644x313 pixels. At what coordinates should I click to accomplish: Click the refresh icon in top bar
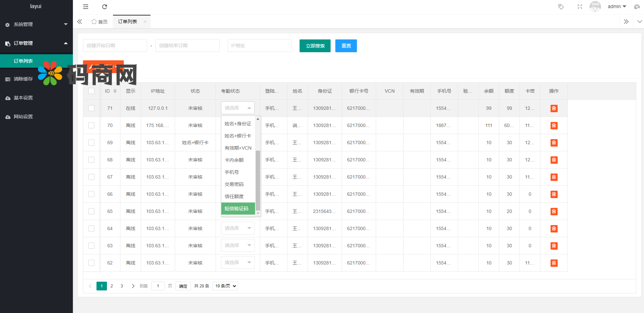point(105,7)
